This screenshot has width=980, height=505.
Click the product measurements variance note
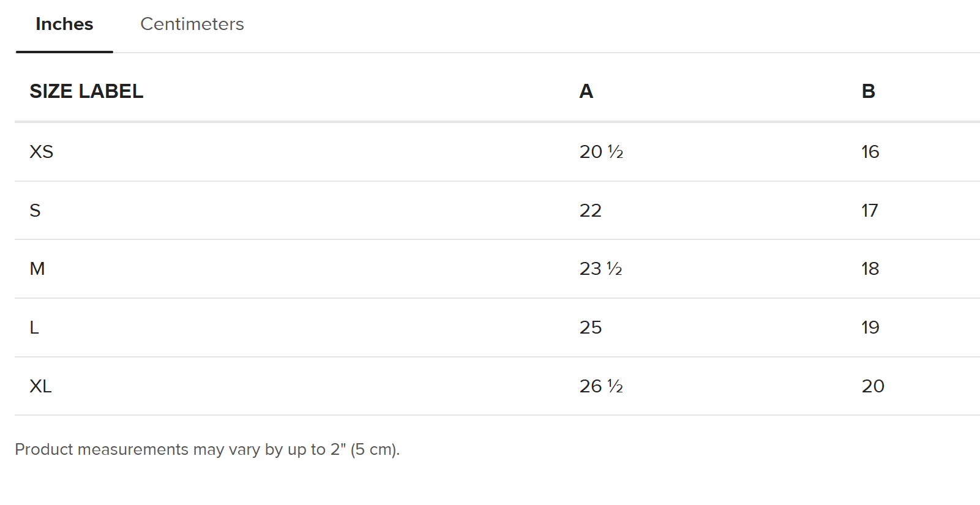pos(207,449)
